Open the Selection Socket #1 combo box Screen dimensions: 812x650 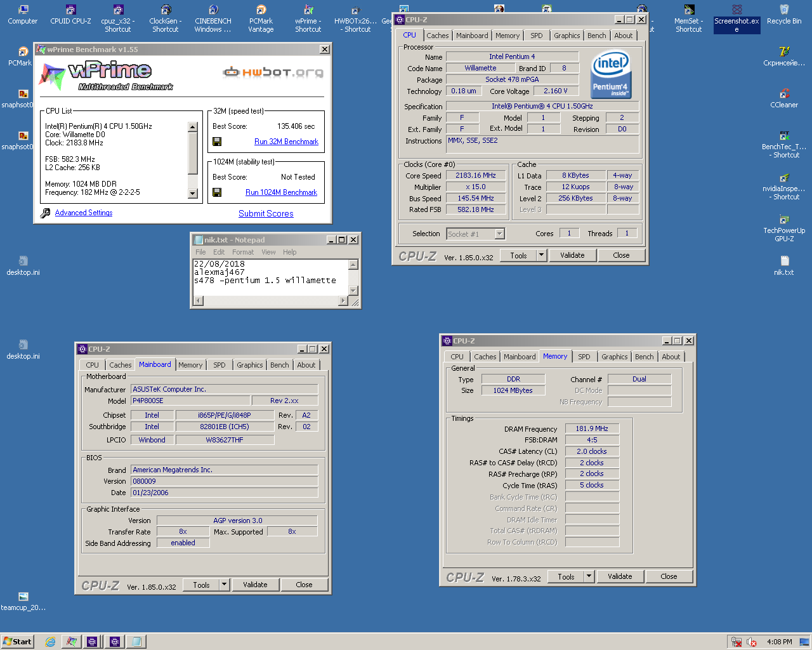(475, 234)
